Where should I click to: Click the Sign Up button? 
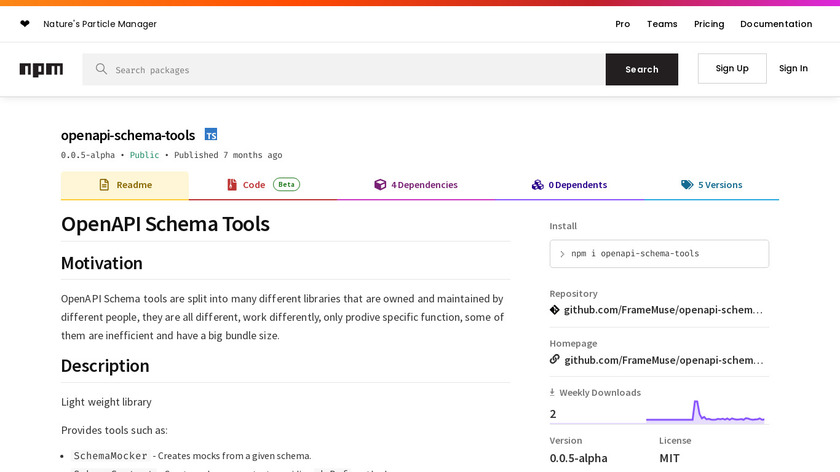pos(732,68)
